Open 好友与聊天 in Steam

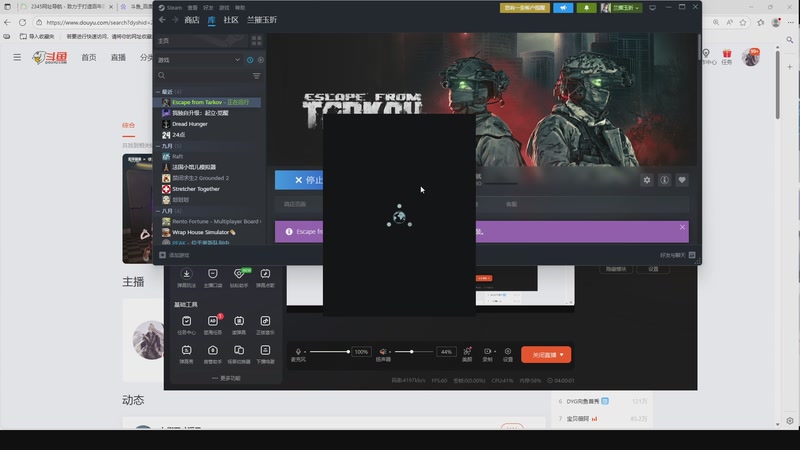click(678, 255)
